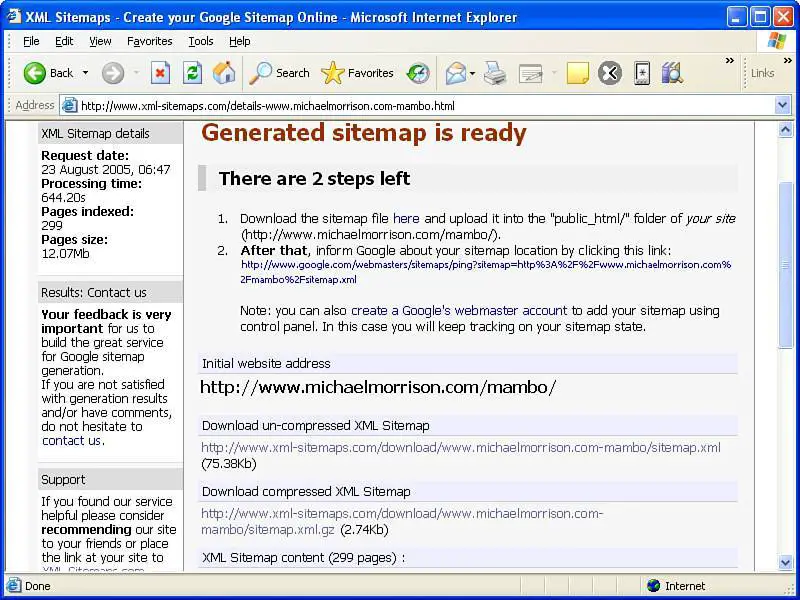Stop loading with the red X page icon
The height and width of the screenshot is (600, 800).
(x=160, y=73)
